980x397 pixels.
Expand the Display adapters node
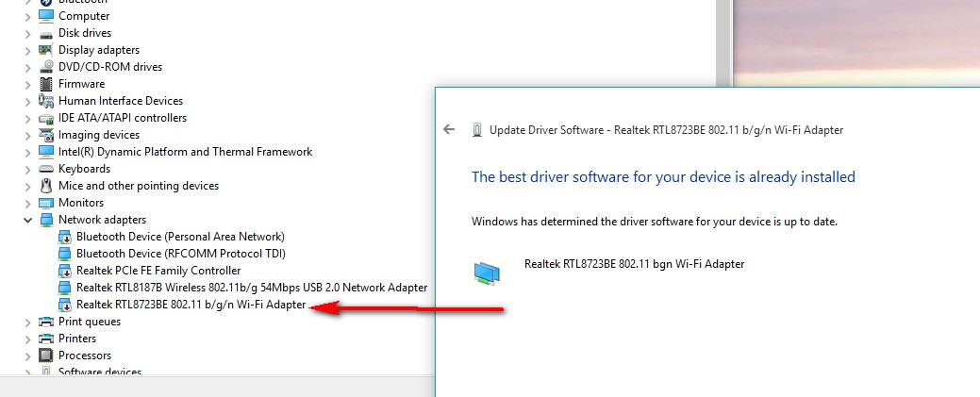point(28,50)
